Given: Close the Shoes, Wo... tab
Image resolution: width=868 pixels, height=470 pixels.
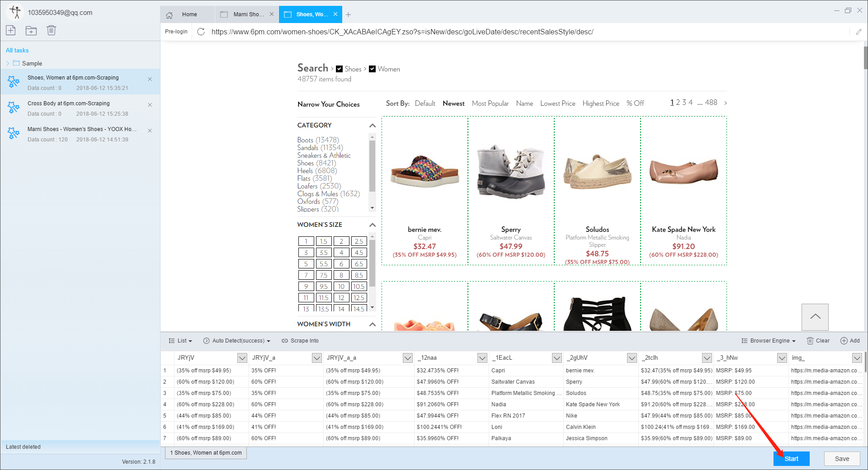Looking at the screenshot, I should 335,14.
